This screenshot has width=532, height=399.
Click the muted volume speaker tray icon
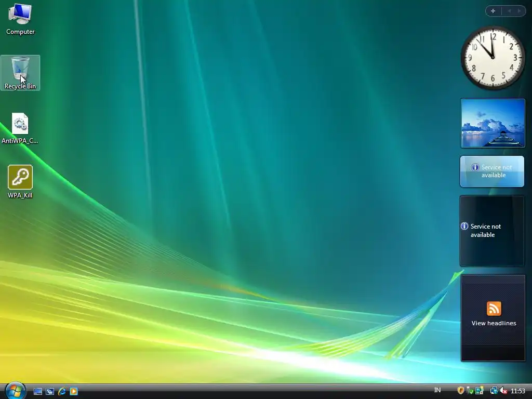[503, 391]
